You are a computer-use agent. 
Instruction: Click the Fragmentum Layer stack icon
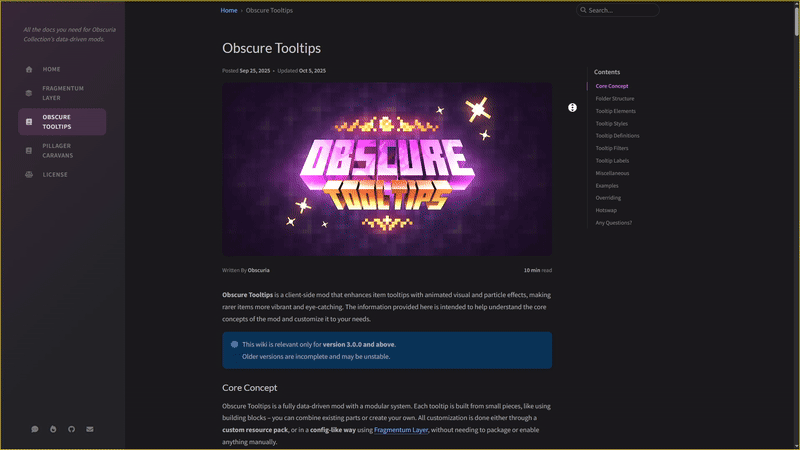pos(29,93)
